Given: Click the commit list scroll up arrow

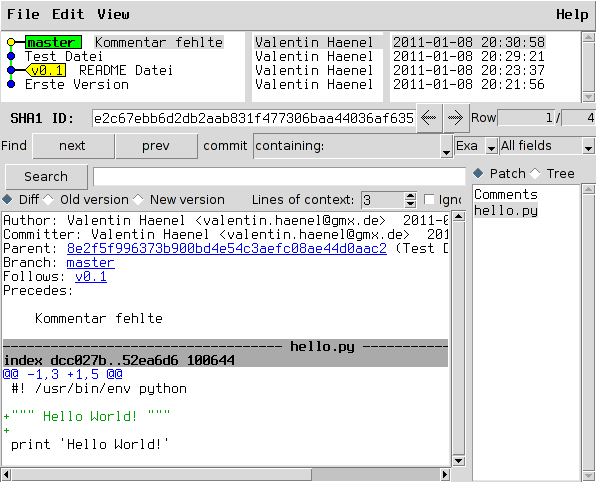Looking at the screenshot, I should (588, 37).
